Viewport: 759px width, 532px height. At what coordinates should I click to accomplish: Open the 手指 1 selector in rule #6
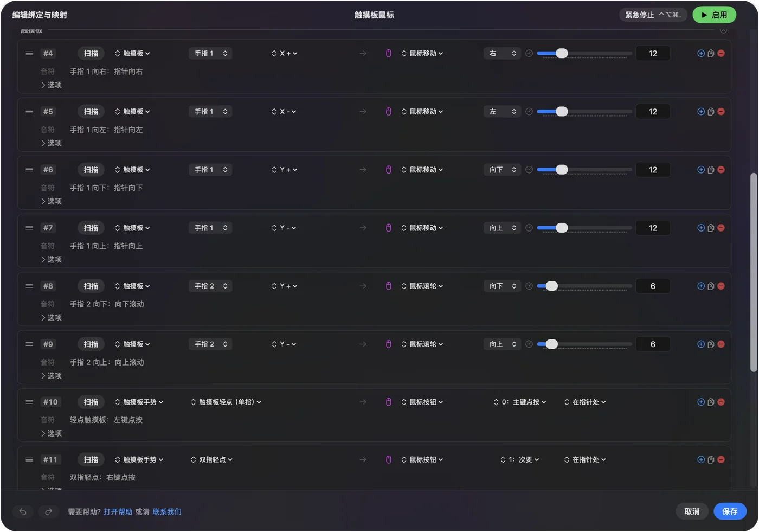point(210,170)
